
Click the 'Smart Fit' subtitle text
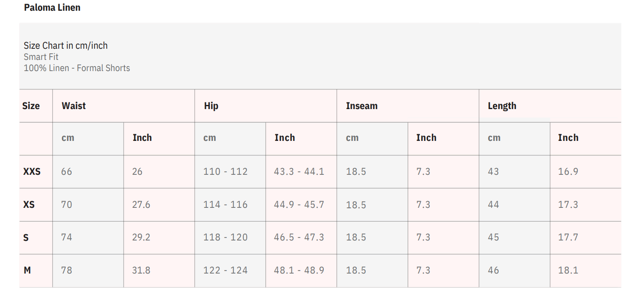pos(41,57)
